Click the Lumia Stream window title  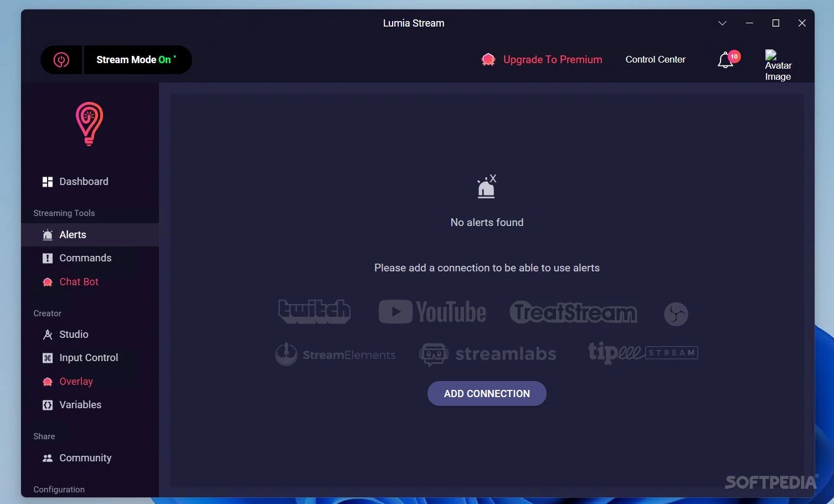click(x=414, y=23)
